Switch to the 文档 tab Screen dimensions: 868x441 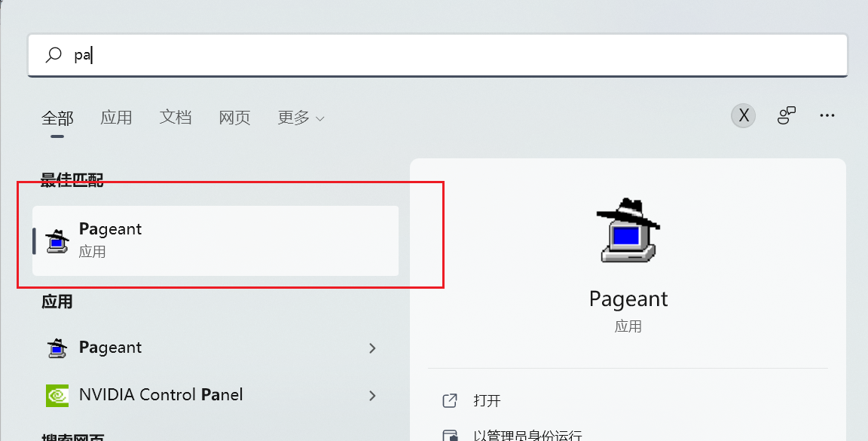(x=176, y=118)
